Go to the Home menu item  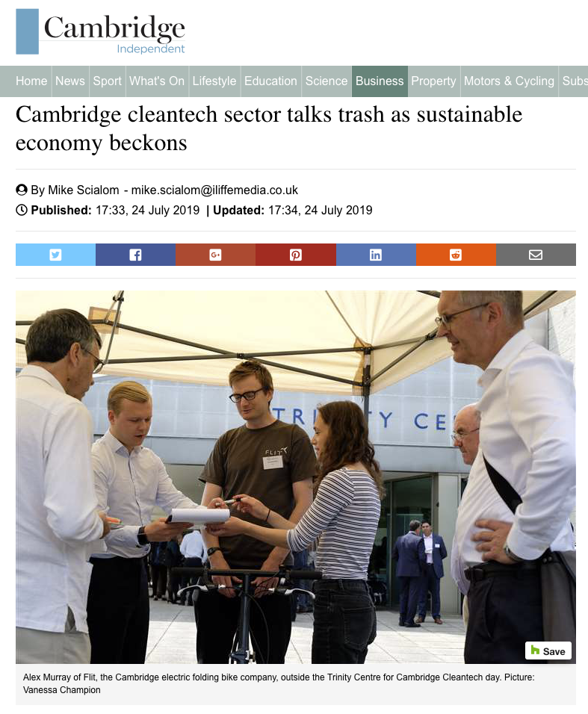tap(31, 81)
